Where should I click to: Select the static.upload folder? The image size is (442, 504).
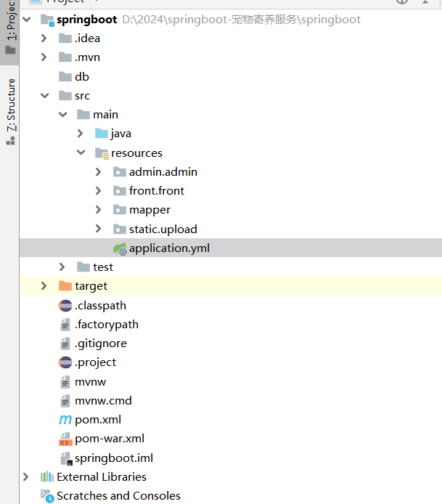coord(163,229)
